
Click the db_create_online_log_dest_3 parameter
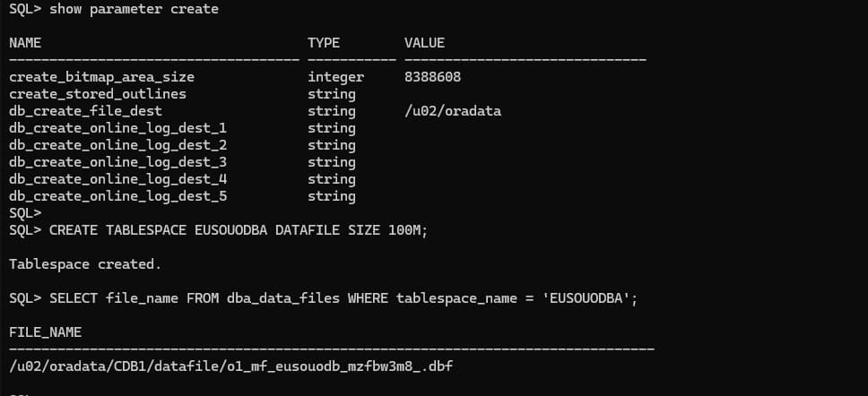click(117, 162)
